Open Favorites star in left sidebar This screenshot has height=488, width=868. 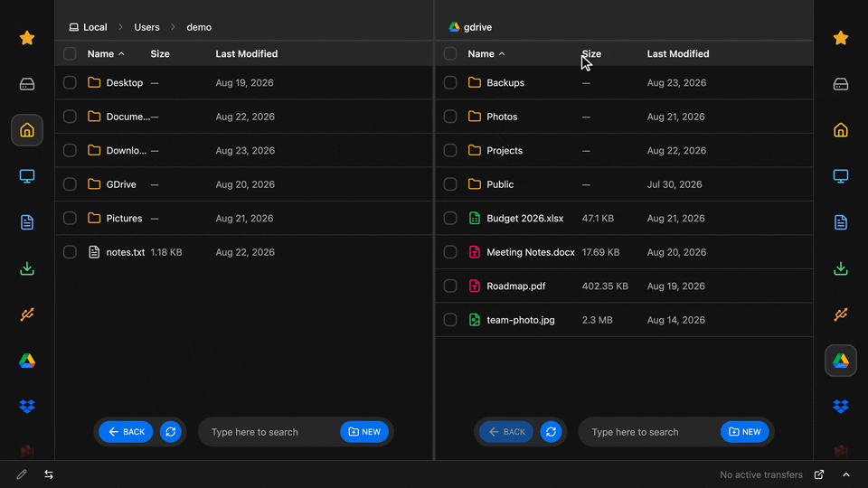point(27,38)
